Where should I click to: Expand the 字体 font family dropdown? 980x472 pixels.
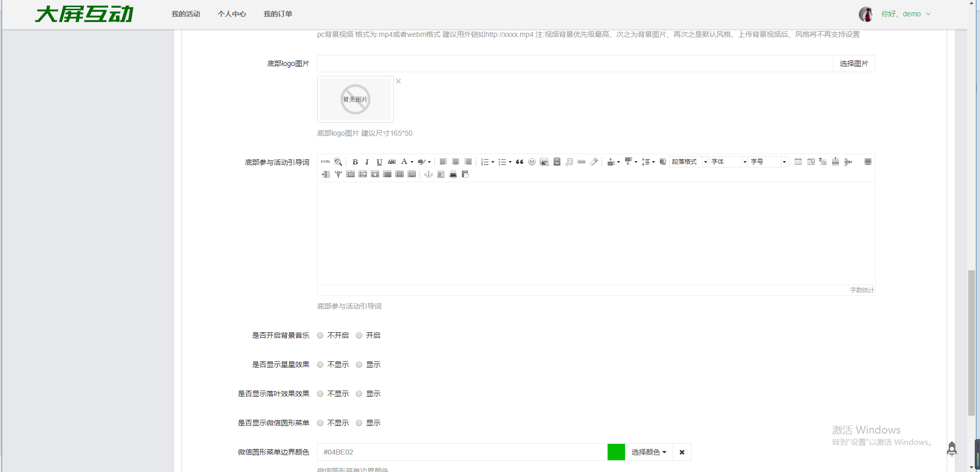pyautogui.click(x=728, y=162)
